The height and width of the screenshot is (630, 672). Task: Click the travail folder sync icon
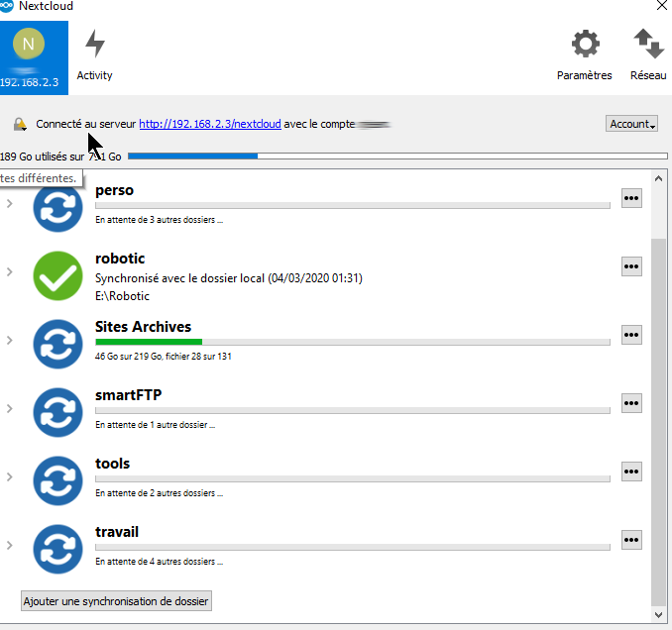pyautogui.click(x=57, y=549)
